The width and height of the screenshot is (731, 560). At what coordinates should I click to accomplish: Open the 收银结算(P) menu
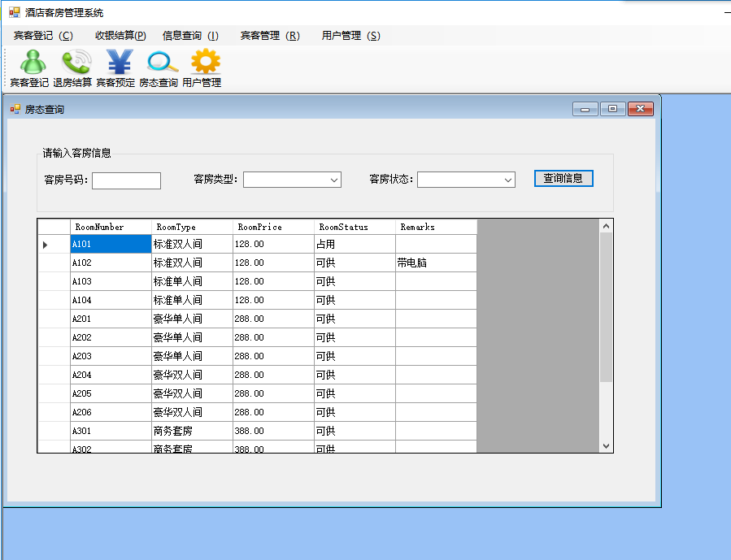[120, 36]
